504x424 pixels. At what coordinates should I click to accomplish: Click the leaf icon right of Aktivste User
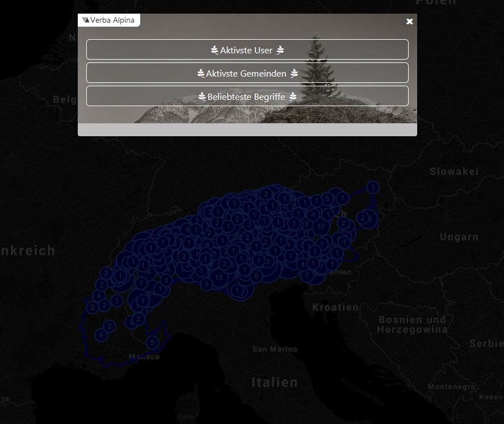point(280,51)
